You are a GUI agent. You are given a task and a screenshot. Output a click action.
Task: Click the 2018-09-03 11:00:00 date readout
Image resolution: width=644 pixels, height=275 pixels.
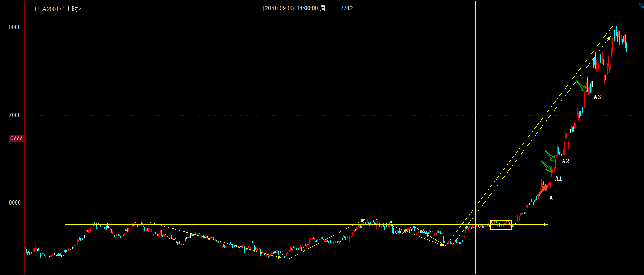pos(299,8)
